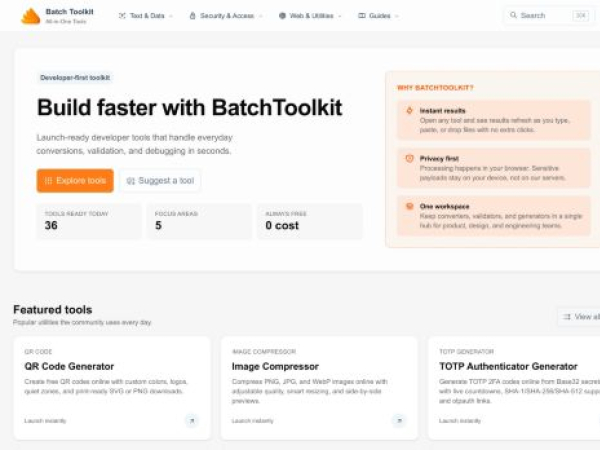Screen dimensions: 600x450
Task: Click the Focus Areas 5 stat
Action: tap(199, 221)
